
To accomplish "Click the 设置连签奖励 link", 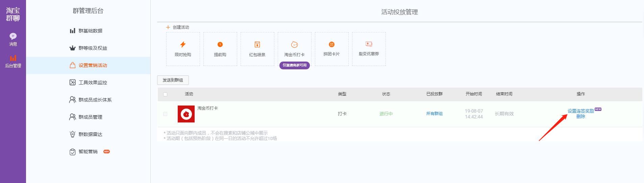I will point(580,111).
